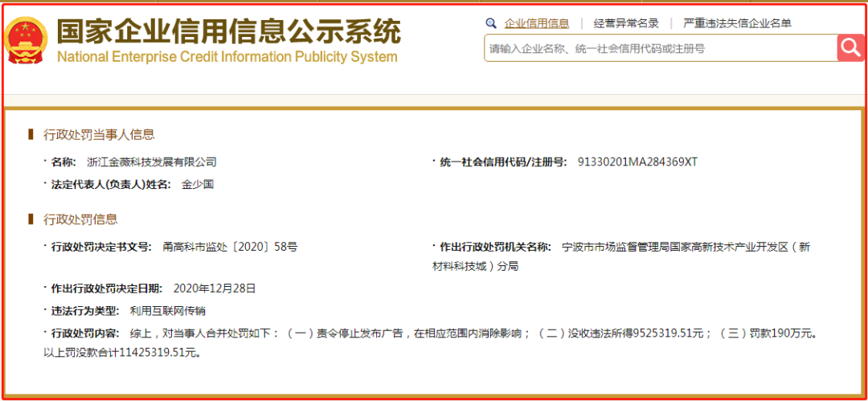This screenshot has width=868, height=401.
Task: Open the 企业信用信息 tab
Action: point(536,23)
